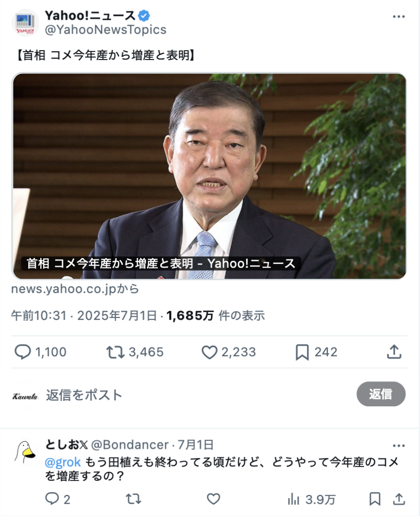This screenshot has height=516, width=420.
Task: Click the 返信をポスト reply input field
Action: (x=198, y=395)
